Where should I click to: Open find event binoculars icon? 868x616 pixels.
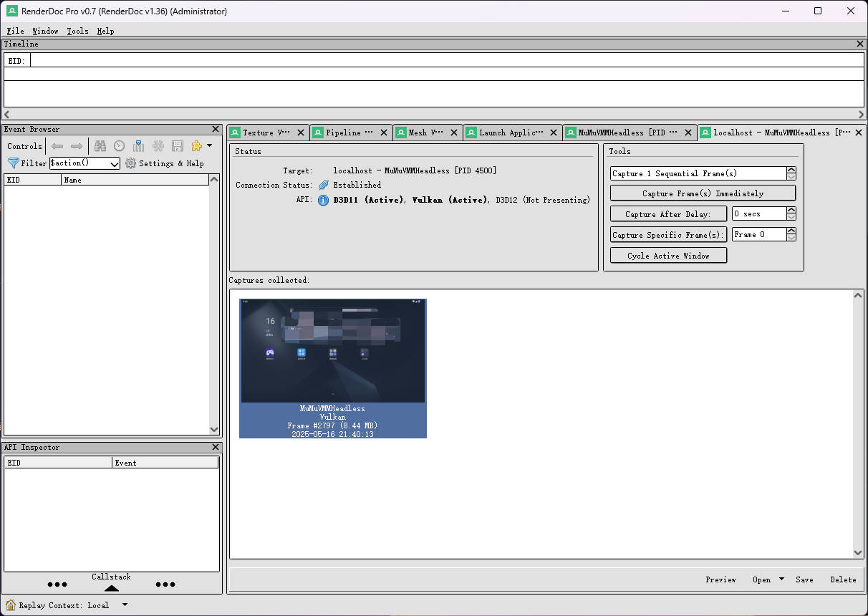tap(100, 146)
